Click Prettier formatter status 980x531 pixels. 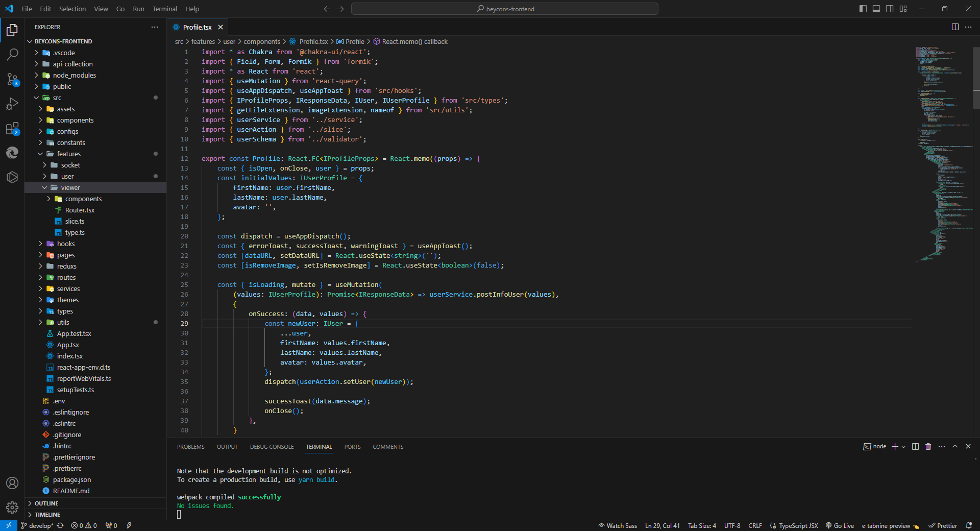pyautogui.click(x=943, y=525)
